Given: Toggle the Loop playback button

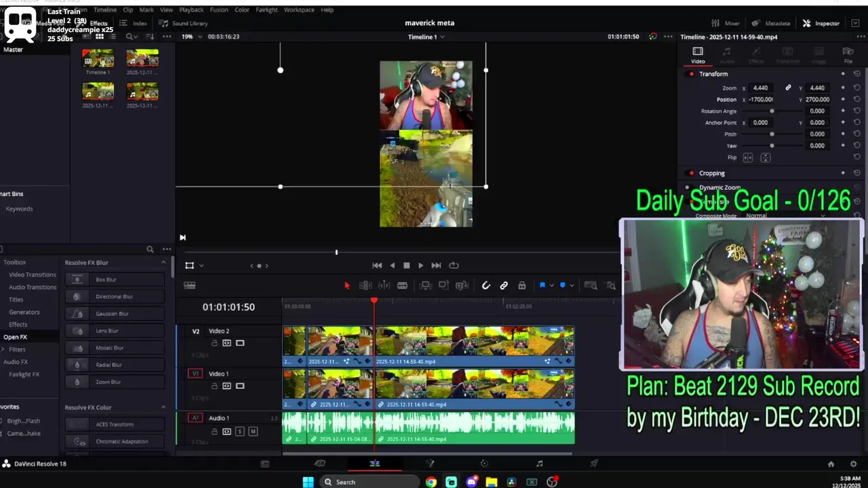Looking at the screenshot, I should coord(454,266).
